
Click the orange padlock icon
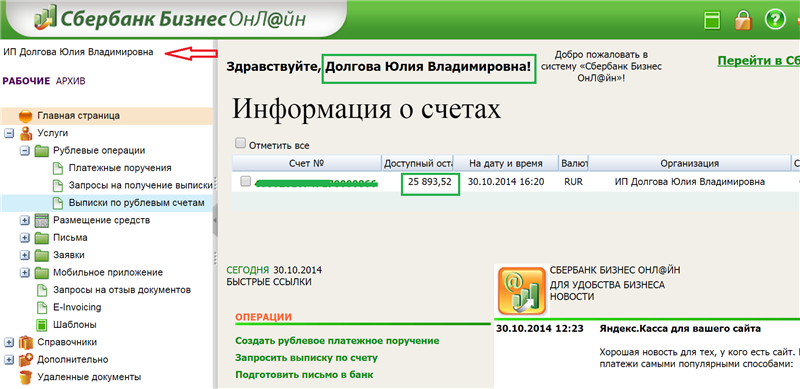[743, 20]
